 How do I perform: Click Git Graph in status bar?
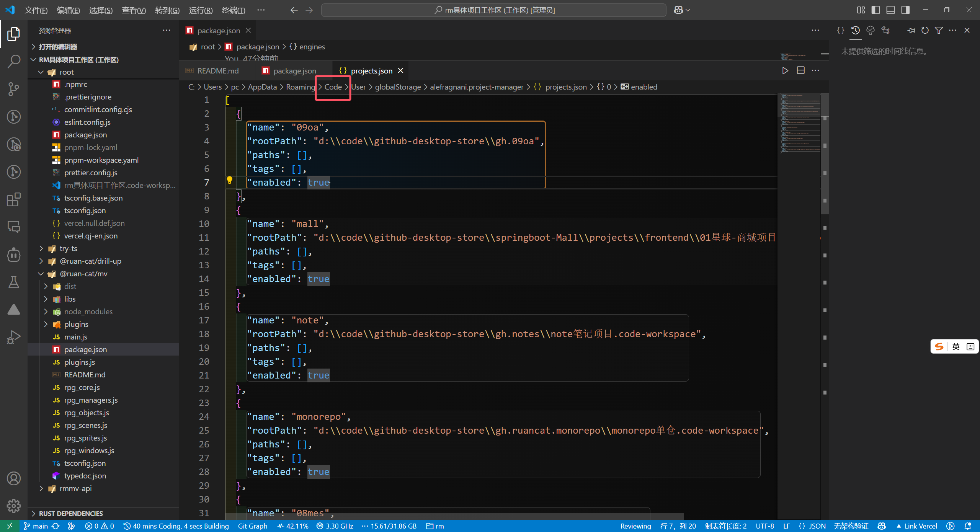coord(253,526)
